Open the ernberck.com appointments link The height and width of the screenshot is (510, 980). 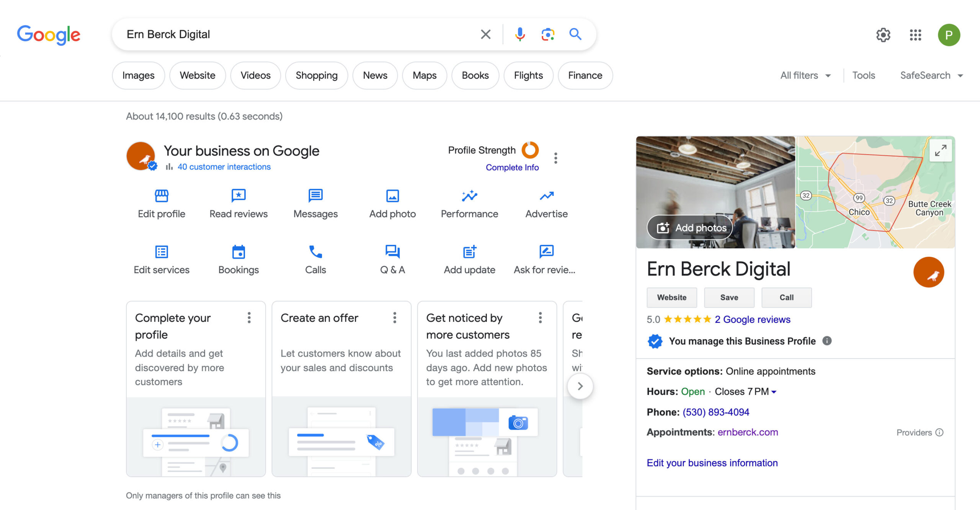pyautogui.click(x=748, y=432)
